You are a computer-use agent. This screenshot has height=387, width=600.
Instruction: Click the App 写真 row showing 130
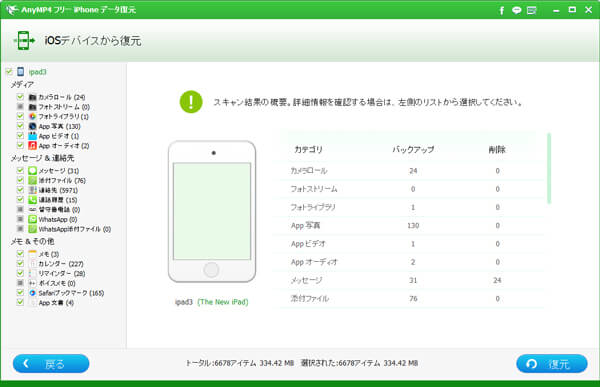tap(409, 225)
